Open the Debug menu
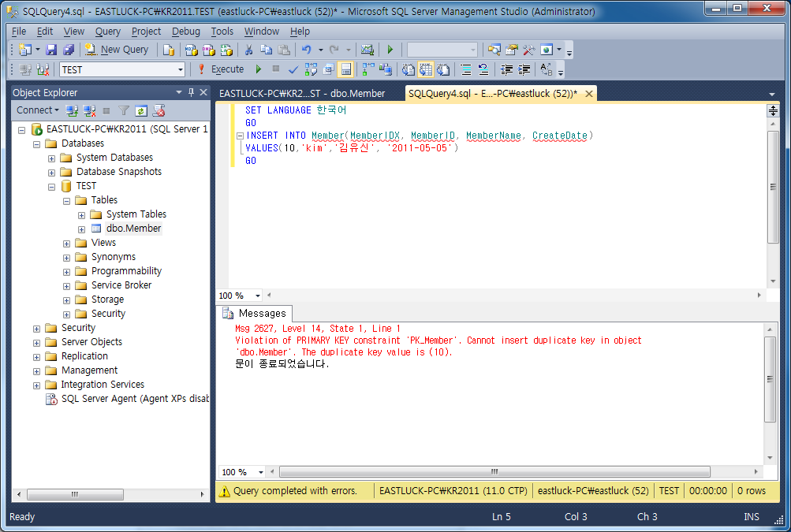 pyautogui.click(x=185, y=32)
